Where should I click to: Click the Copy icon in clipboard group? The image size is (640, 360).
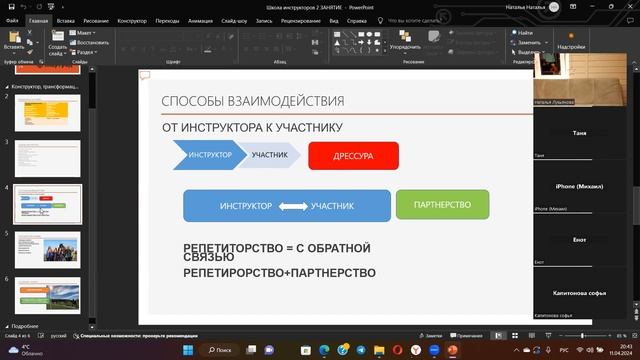[30, 42]
